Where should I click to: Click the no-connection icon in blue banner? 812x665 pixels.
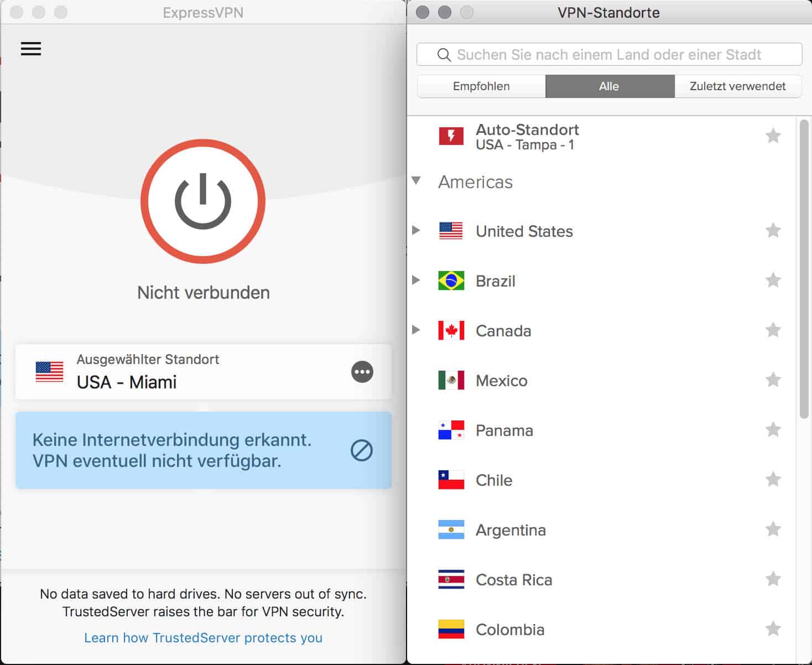tap(362, 450)
